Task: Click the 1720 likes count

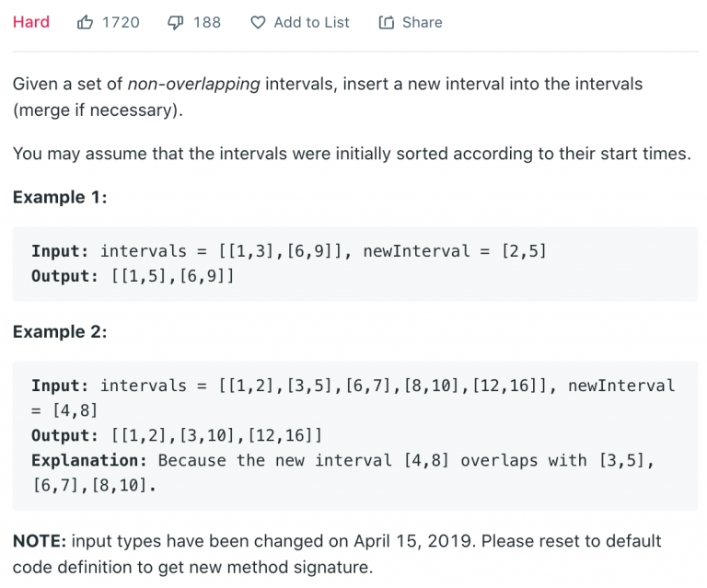Action: tap(121, 22)
